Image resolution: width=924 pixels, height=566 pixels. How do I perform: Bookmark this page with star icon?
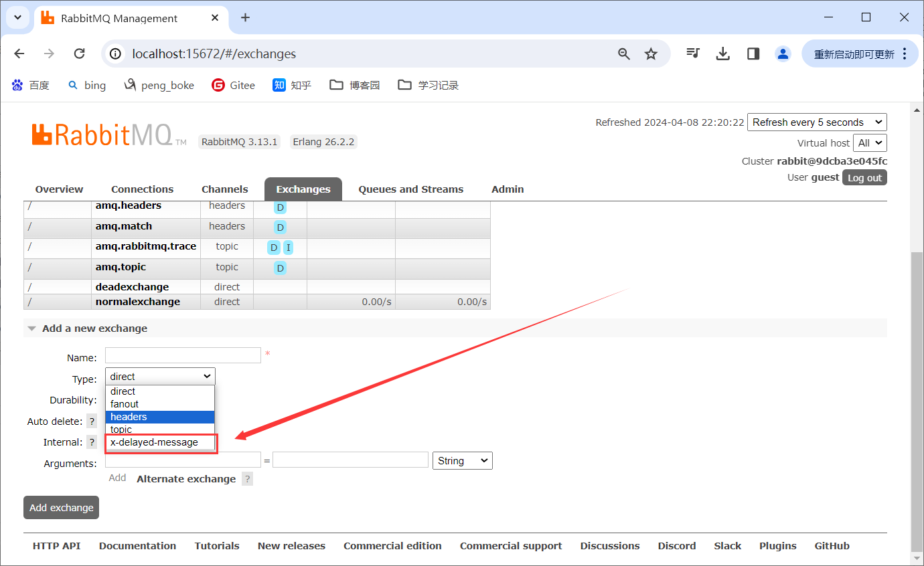pos(651,54)
